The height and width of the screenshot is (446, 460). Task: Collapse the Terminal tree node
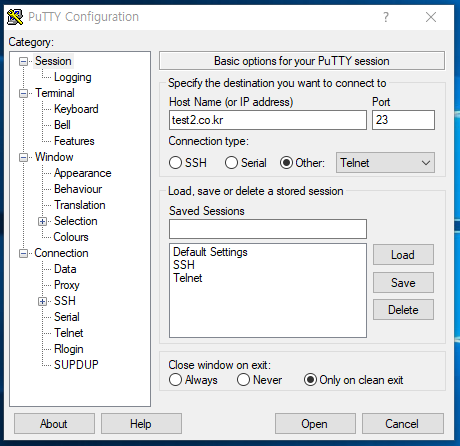click(23, 93)
